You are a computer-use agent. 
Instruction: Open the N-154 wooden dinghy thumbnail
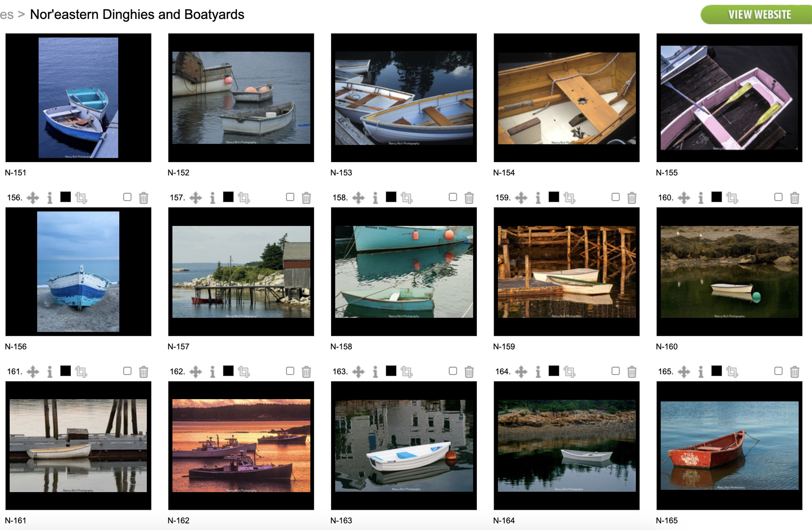[x=567, y=98]
